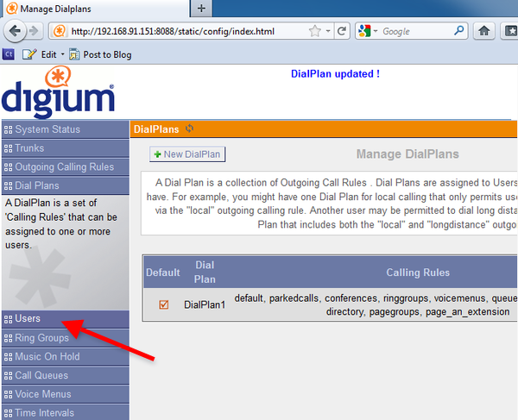Reload the page with refresh icon
This screenshot has height=420, width=518.
point(342,31)
